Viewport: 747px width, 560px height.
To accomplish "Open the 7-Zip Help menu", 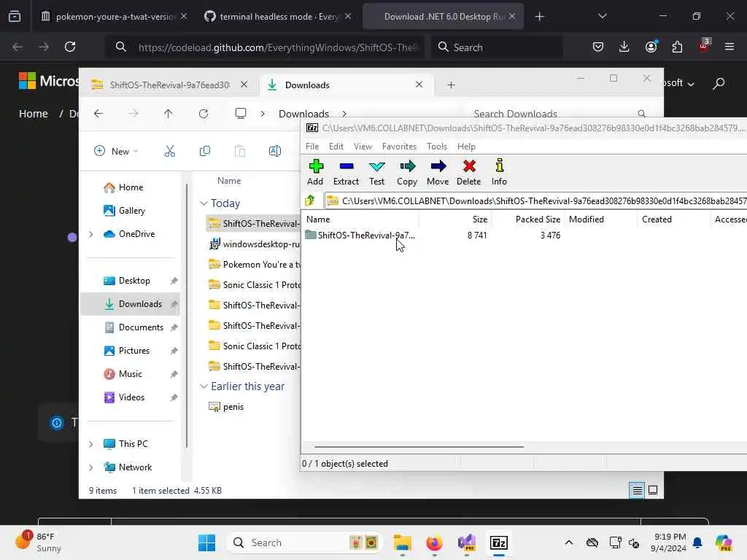I will [466, 146].
